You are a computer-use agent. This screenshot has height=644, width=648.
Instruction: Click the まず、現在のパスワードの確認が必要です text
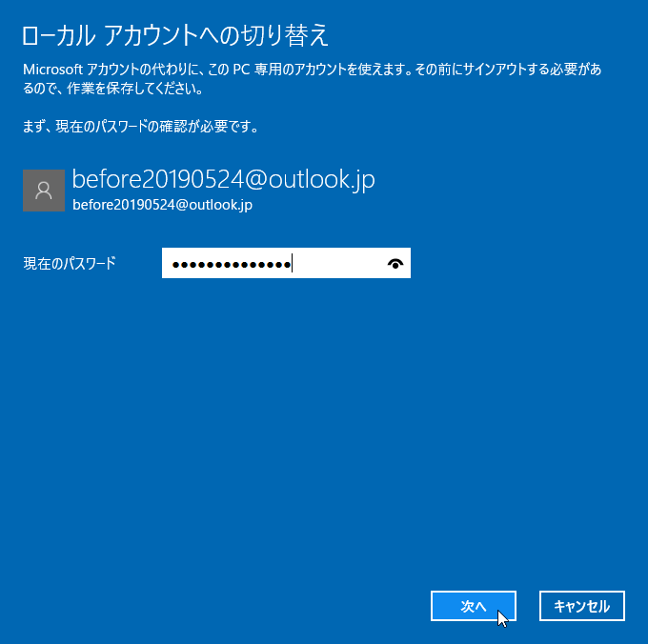click(140, 127)
